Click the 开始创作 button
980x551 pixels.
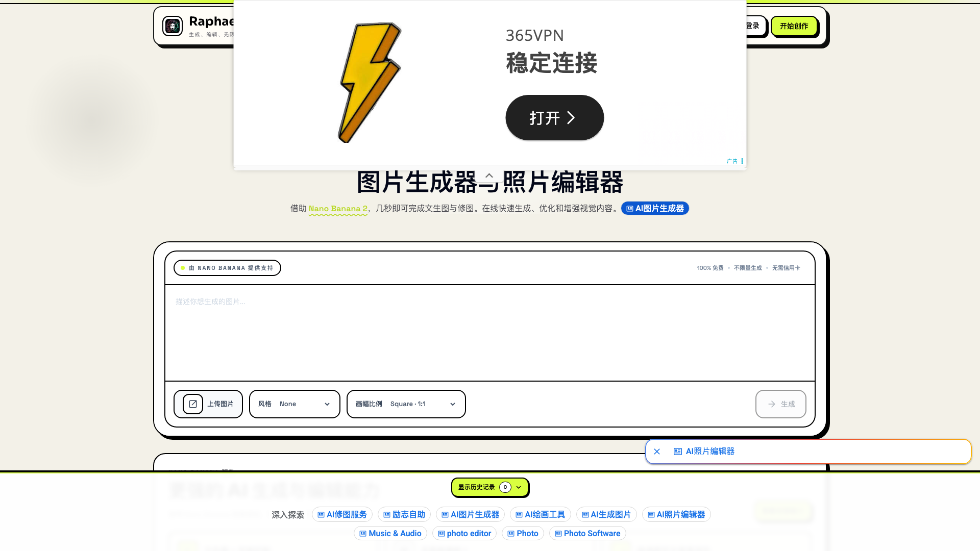(x=794, y=26)
